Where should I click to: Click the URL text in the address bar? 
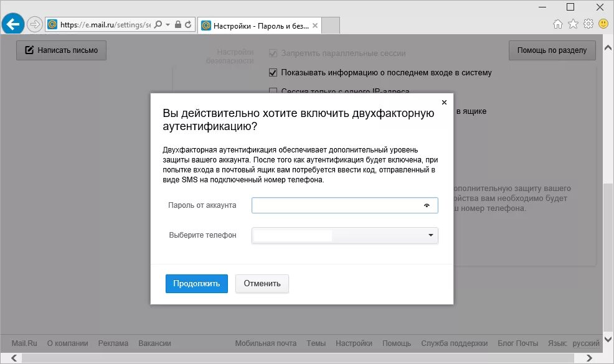pos(105,25)
